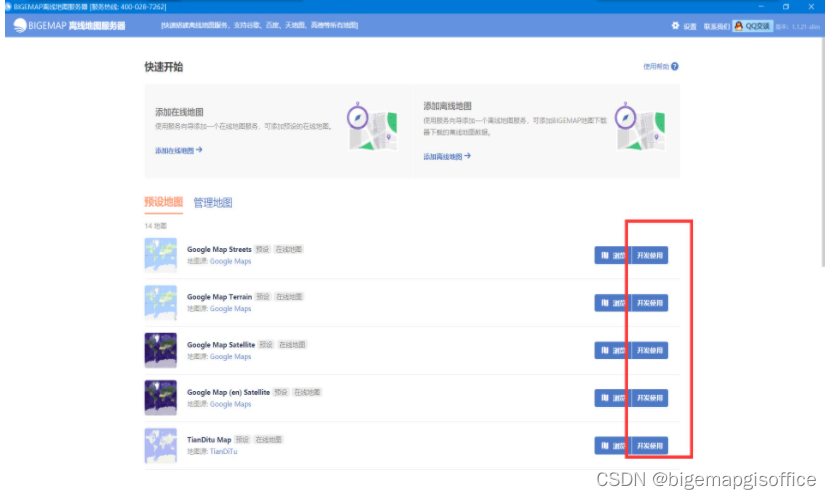
Task: Open the Google Map Satellite thumbnail
Action: pyautogui.click(x=161, y=350)
